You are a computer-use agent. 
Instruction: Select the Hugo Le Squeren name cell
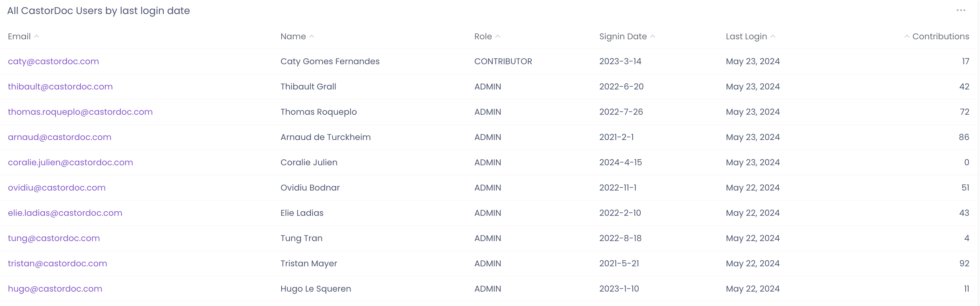tap(315, 289)
